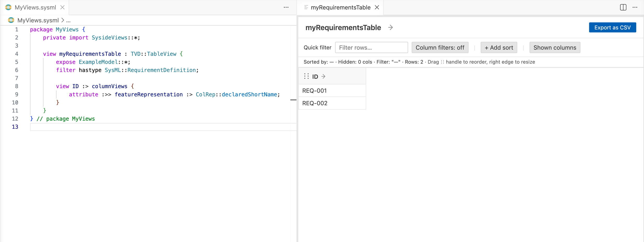Select the REQ-001 table cell
Image resolution: width=644 pixels, height=242 pixels.
332,91
